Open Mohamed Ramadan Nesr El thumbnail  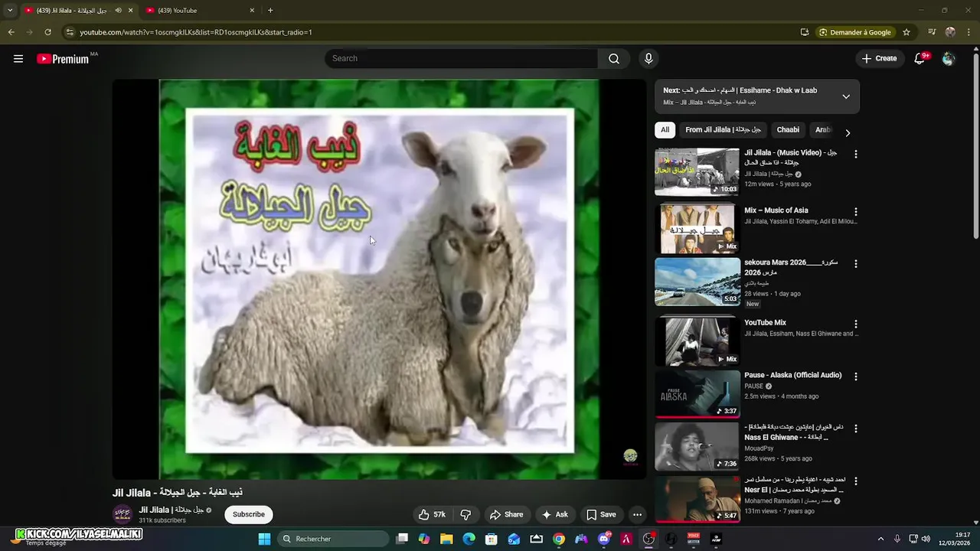(697, 499)
